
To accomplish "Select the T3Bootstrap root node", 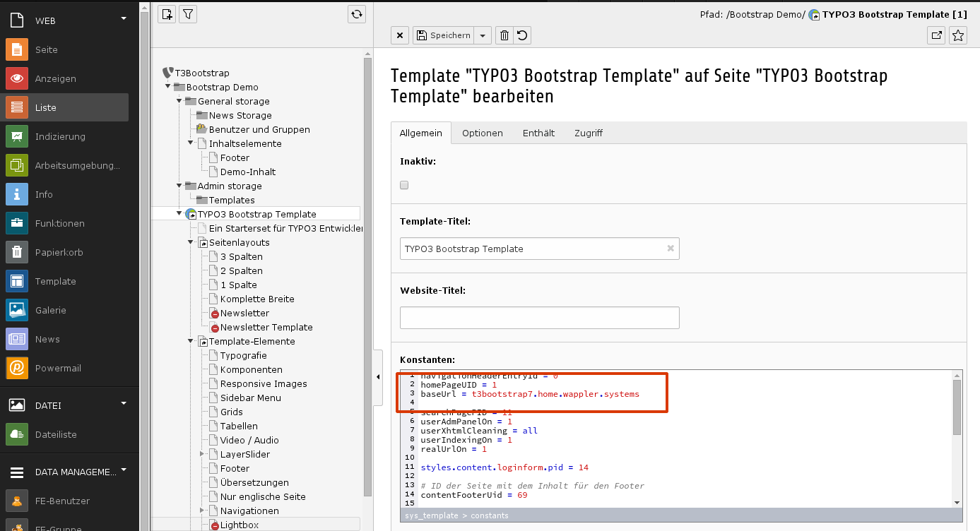I will [202, 73].
